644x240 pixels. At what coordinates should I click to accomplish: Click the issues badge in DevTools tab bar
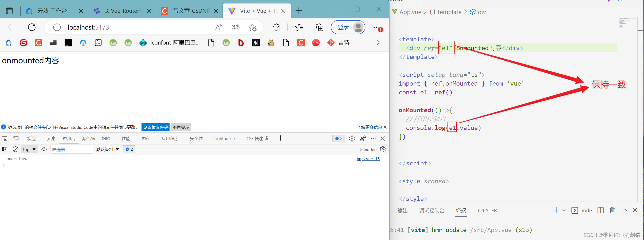(339, 139)
